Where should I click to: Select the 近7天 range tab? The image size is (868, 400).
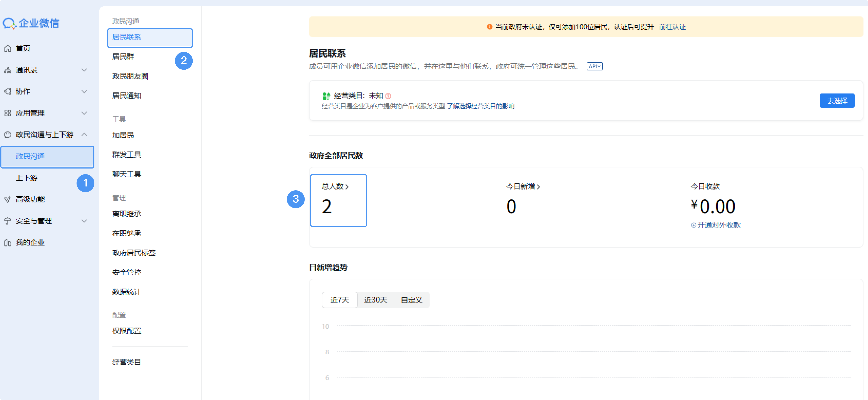[x=340, y=300]
